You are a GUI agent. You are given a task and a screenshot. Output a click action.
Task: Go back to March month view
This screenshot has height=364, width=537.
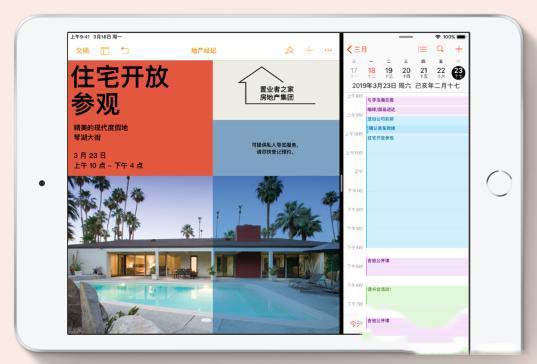click(357, 49)
